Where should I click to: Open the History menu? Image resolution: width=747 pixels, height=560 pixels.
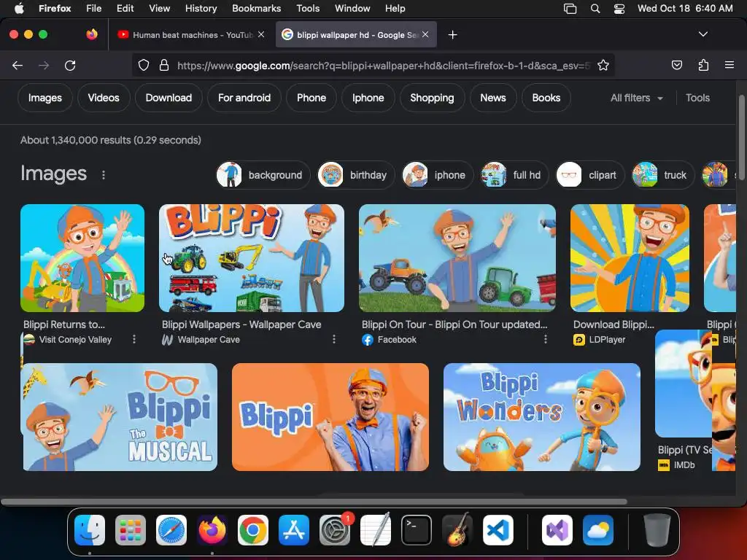(201, 8)
